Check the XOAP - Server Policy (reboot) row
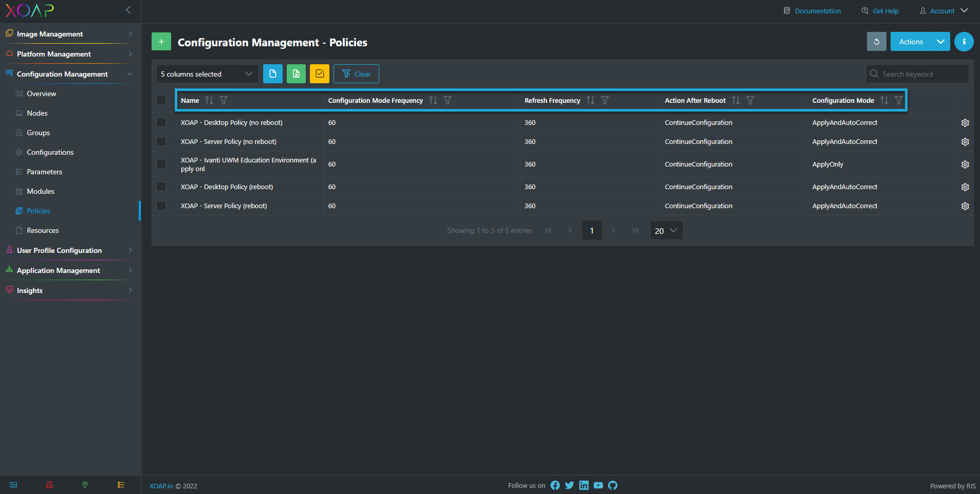The image size is (980, 494). (x=161, y=206)
